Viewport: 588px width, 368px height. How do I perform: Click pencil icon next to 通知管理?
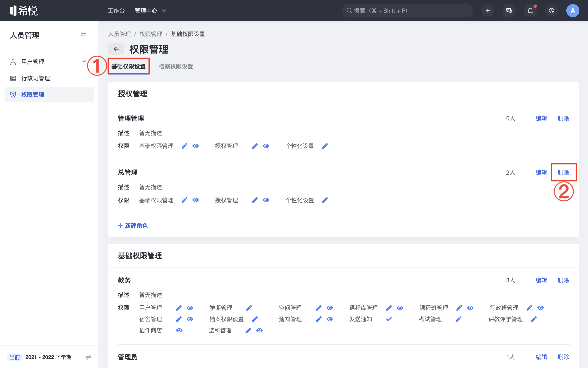319,319
